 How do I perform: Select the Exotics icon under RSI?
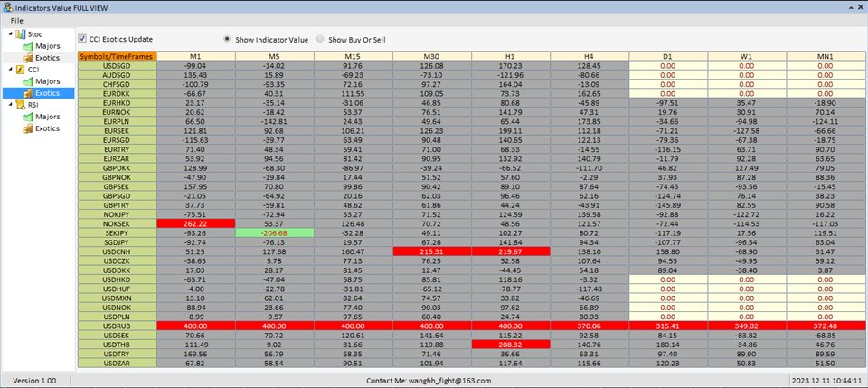[28, 128]
